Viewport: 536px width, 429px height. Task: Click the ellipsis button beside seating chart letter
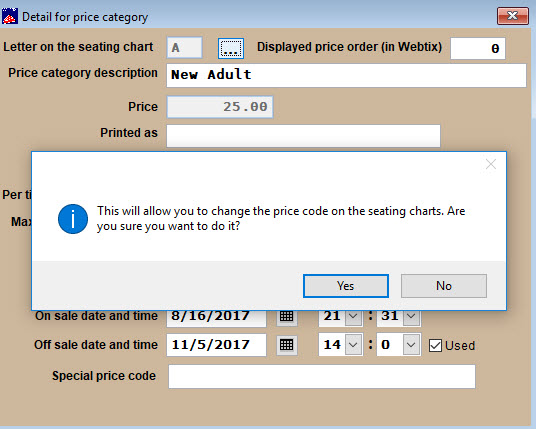(x=231, y=48)
